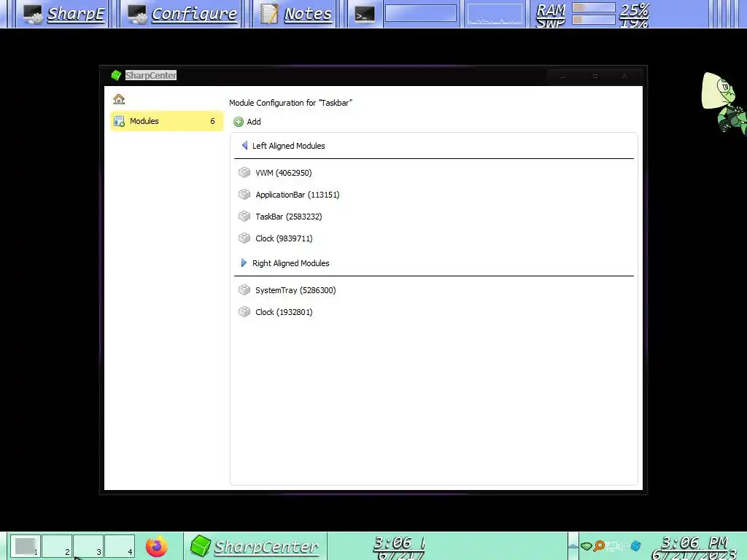This screenshot has width=747, height=560.
Task: Click the green oval tray icon
Action: (x=587, y=546)
